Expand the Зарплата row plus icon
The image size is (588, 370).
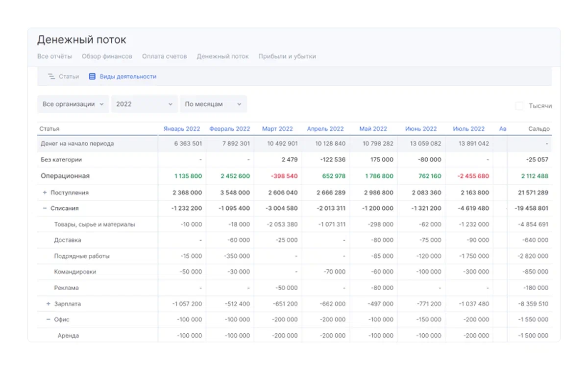point(49,304)
